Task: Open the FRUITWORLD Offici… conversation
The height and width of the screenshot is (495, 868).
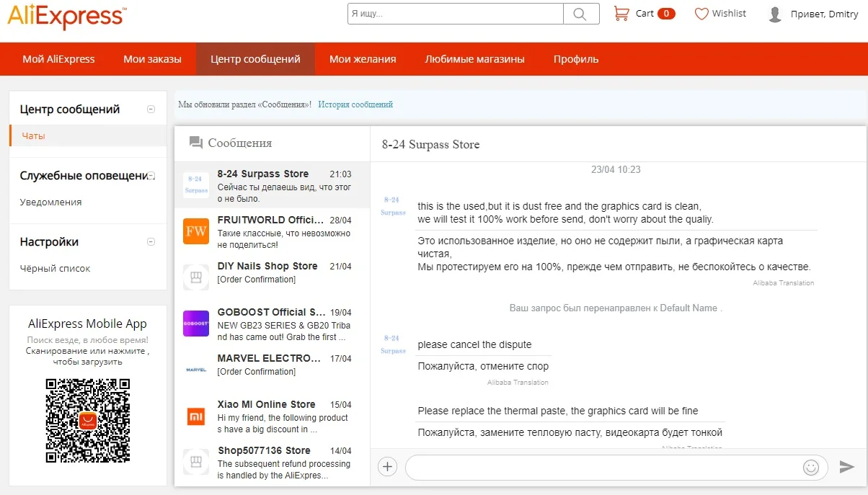Action: coord(273,231)
